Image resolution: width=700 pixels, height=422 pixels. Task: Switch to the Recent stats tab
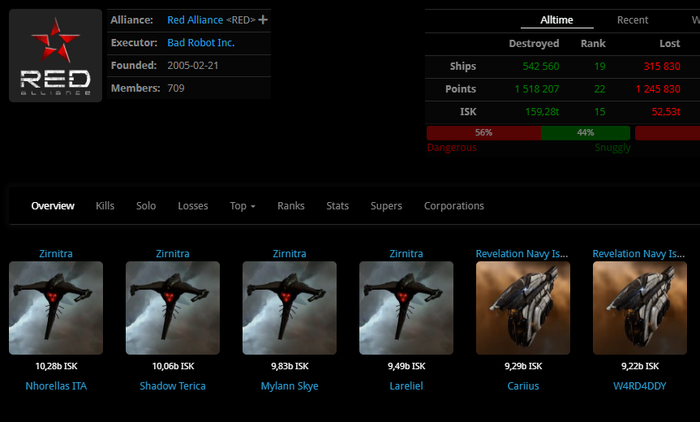point(632,20)
